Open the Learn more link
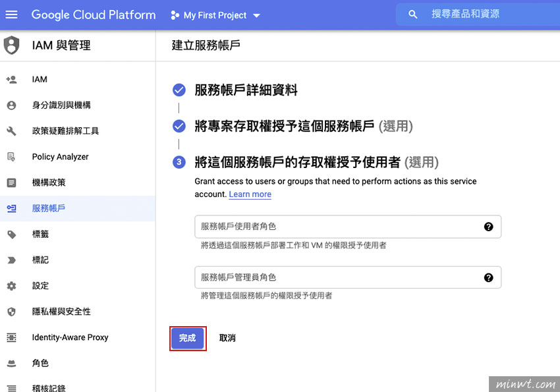Viewport: 560px width, 392px height. click(250, 194)
